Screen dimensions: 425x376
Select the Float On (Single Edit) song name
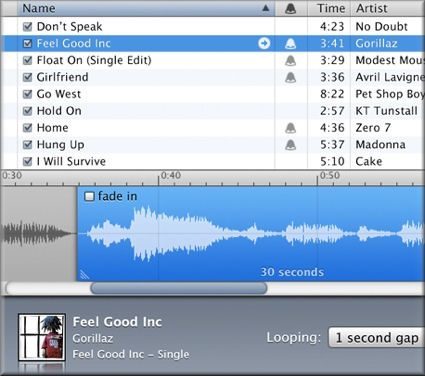(x=94, y=60)
